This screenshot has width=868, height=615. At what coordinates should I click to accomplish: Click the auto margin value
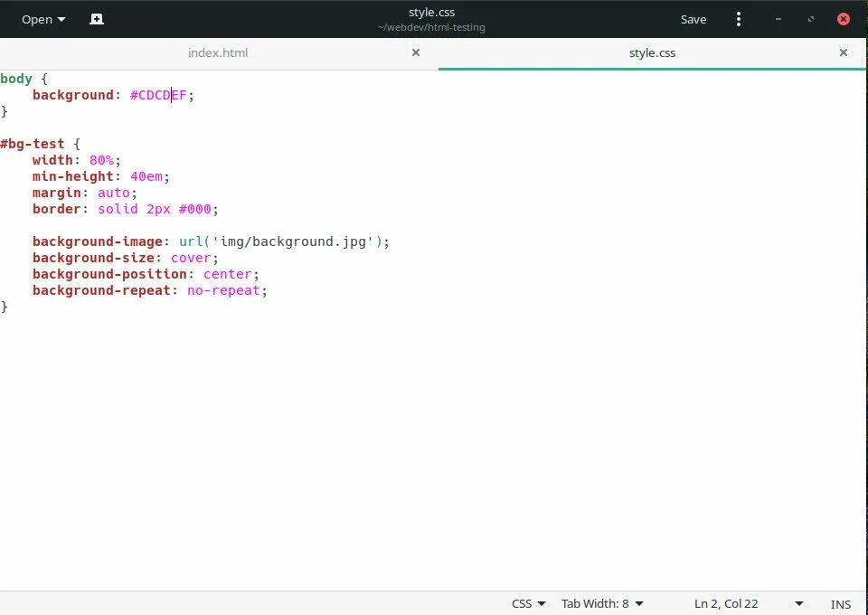pos(114,193)
